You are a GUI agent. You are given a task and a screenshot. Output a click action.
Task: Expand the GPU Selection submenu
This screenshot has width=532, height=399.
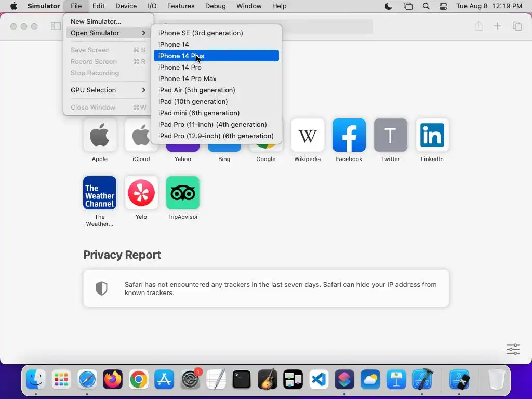(108, 90)
